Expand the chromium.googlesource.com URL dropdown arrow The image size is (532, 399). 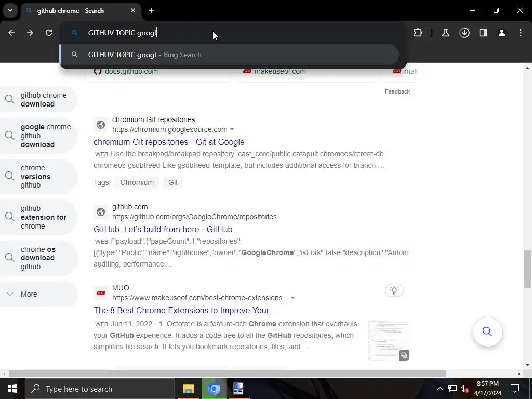[x=232, y=129]
